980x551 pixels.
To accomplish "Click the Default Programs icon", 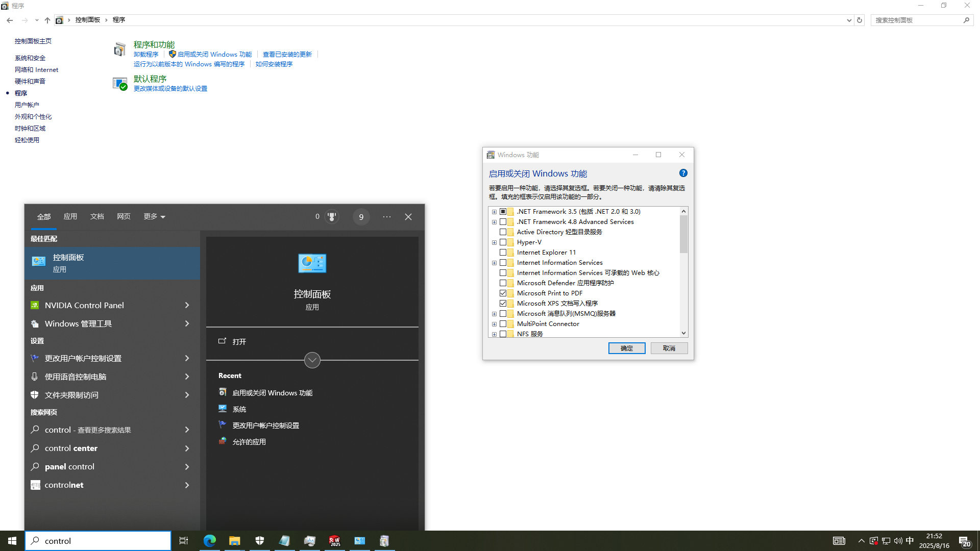I will pos(120,83).
